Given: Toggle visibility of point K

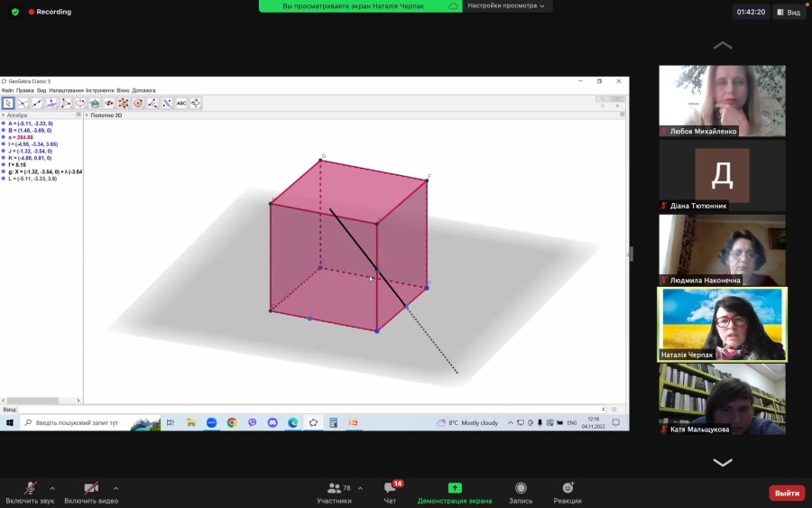Looking at the screenshot, I should coord(4,158).
